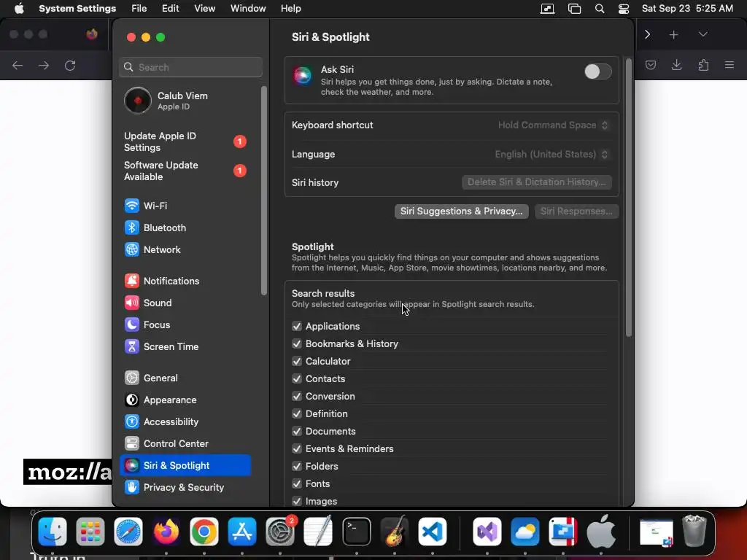Open Focus moon icon
The width and height of the screenshot is (747, 560).
[x=132, y=324]
